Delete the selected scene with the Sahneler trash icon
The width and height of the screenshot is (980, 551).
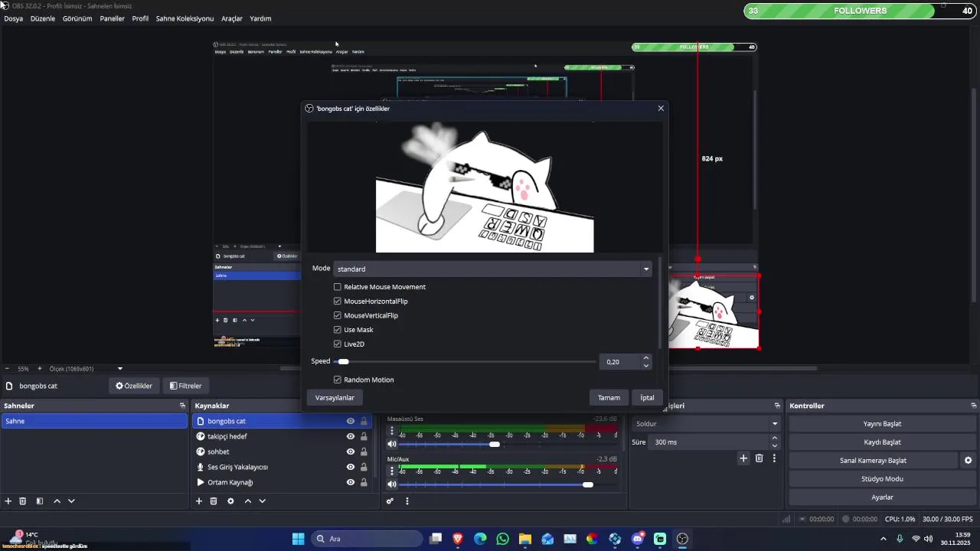pyautogui.click(x=23, y=501)
